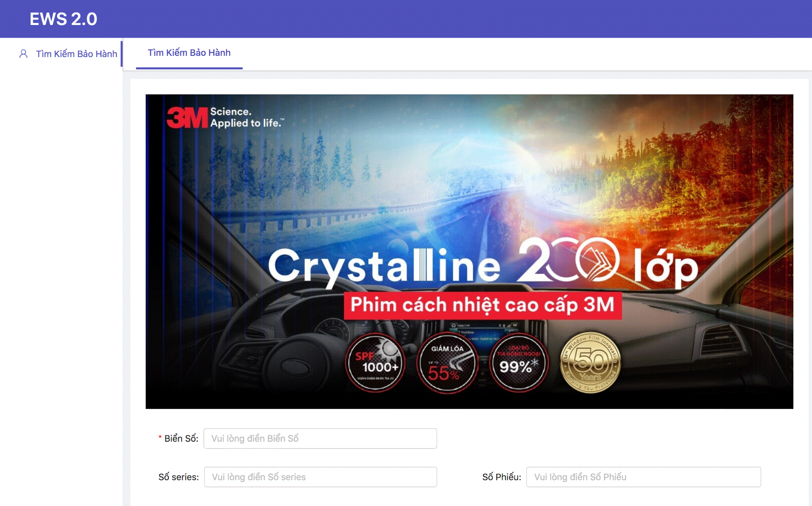Click the Science. Applied to life. tagline
Image resolution: width=812 pixels, height=506 pixels.
click(247, 117)
